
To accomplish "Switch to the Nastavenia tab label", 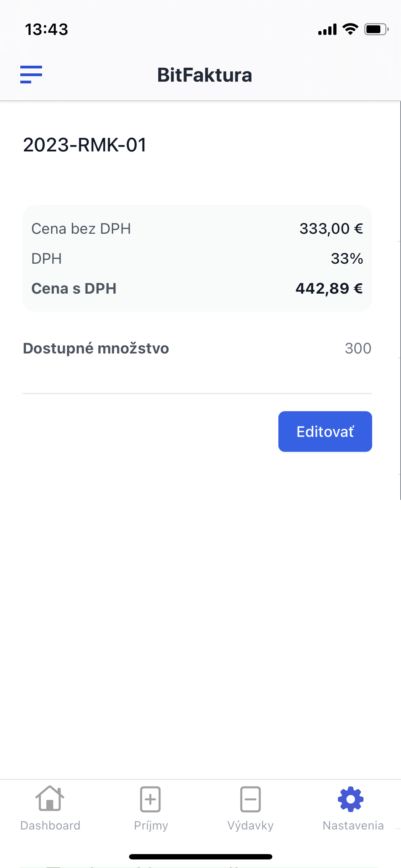I will click(353, 826).
